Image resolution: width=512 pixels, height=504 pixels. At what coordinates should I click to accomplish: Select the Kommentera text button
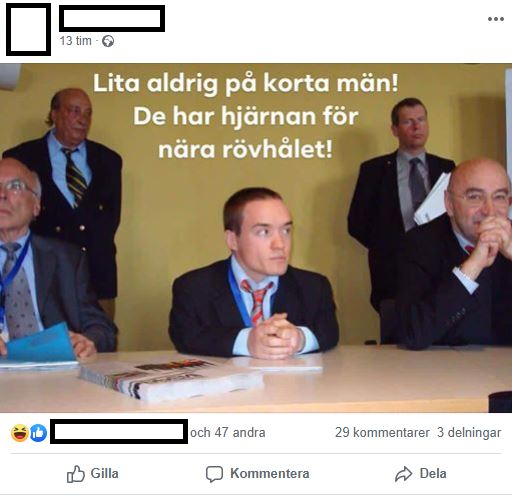click(x=270, y=473)
